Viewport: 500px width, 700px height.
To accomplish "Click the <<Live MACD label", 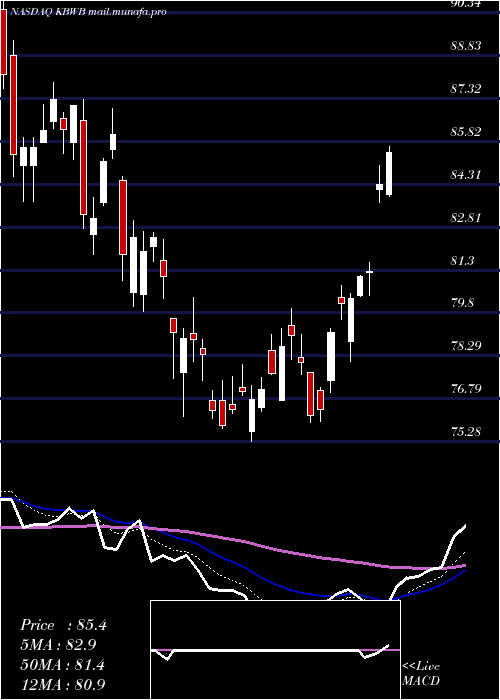I will point(421,673).
